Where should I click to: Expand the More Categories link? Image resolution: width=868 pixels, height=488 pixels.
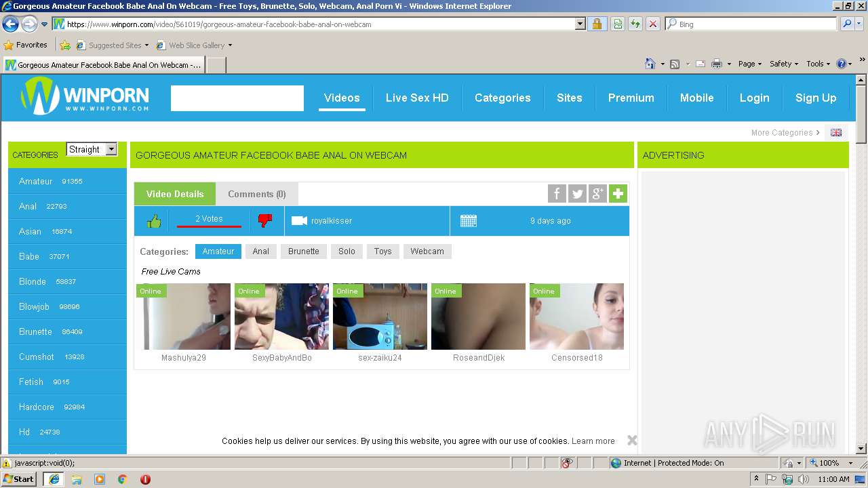coord(785,133)
